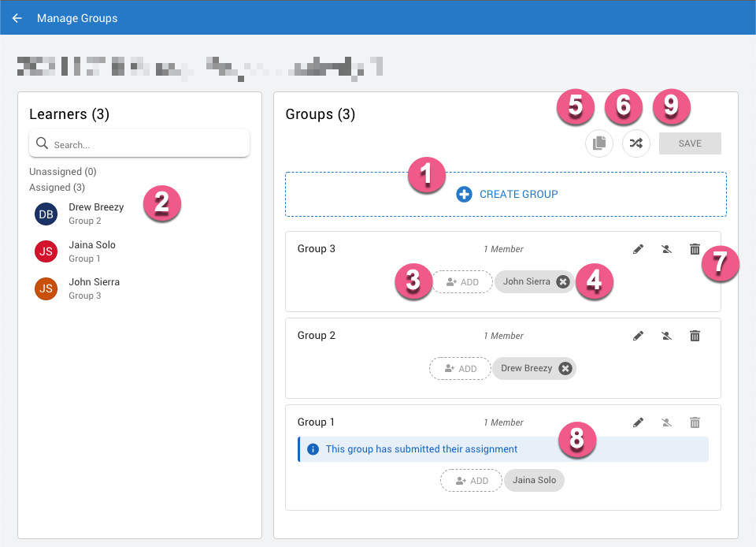Select Jaina Solo in learners list
Image resolution: width=756 pixels, height=547 pixels.
(x=91, y=251)
